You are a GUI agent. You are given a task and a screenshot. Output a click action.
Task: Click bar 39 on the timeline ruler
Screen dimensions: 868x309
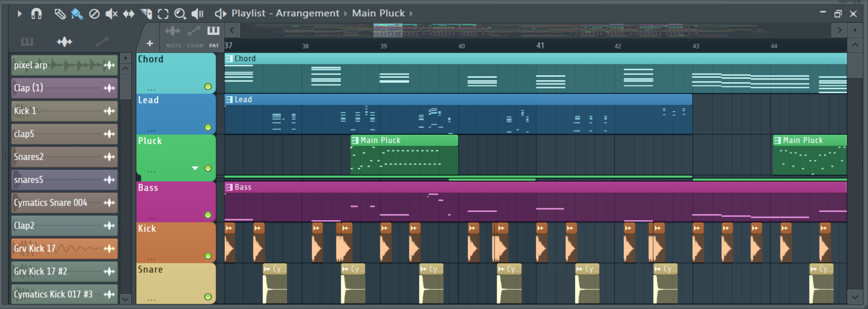click(x=383, y=46)
